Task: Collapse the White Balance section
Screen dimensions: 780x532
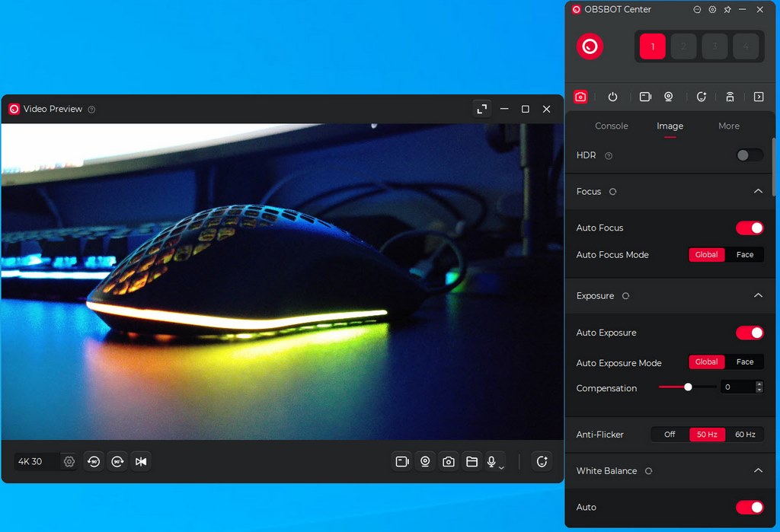Action: coord(758,470)
